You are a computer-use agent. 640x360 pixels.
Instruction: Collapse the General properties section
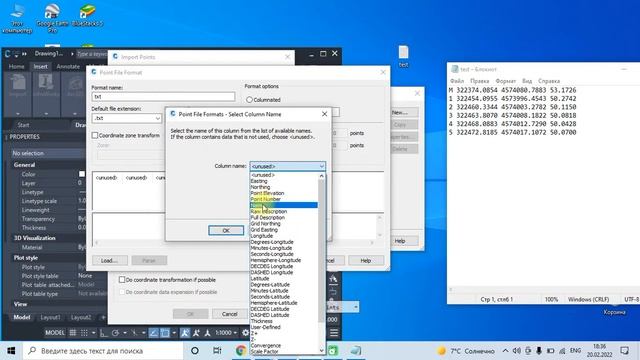click(24, 165)
